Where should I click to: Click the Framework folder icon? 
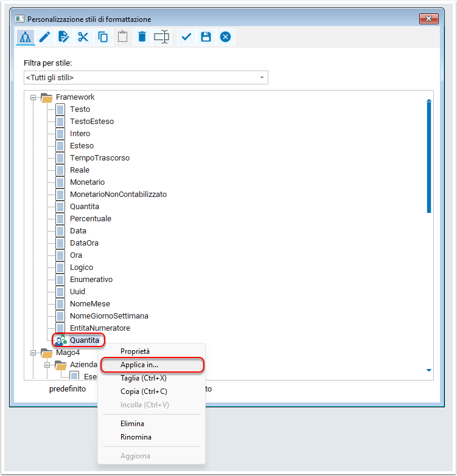coord(47,97)
